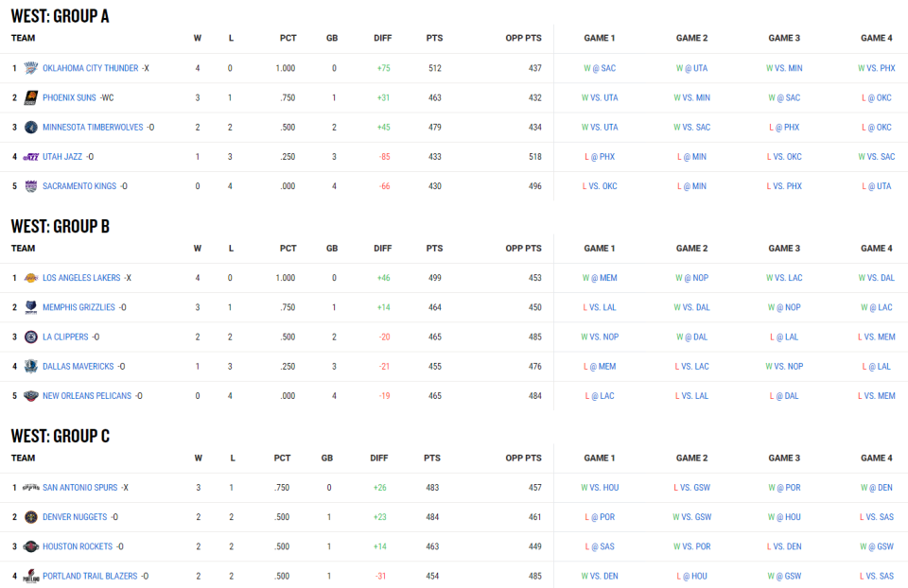The width and height of the screenshot is (908, 588).
Task: Click the OPP PTS header in Group C
Action: pos(523,458)
